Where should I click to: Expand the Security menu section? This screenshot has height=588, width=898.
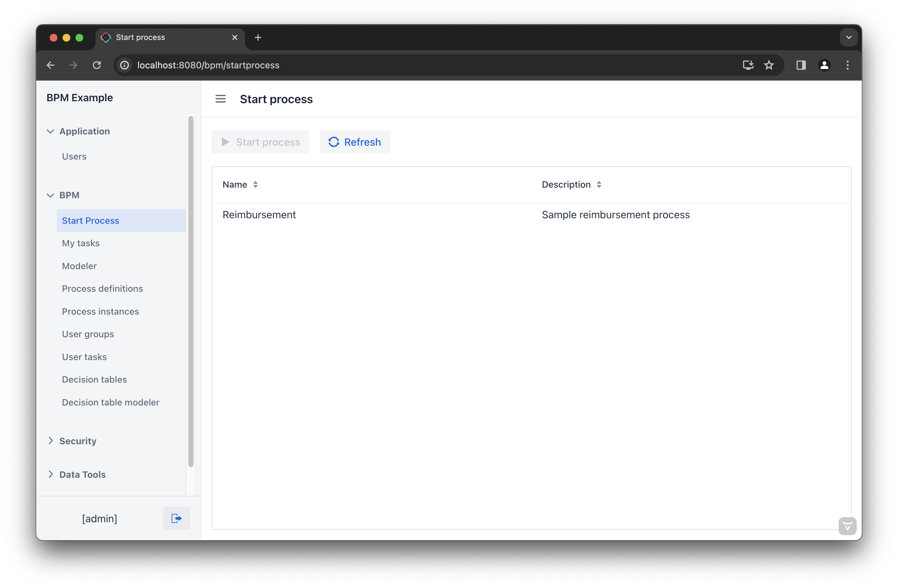(51, 441)
